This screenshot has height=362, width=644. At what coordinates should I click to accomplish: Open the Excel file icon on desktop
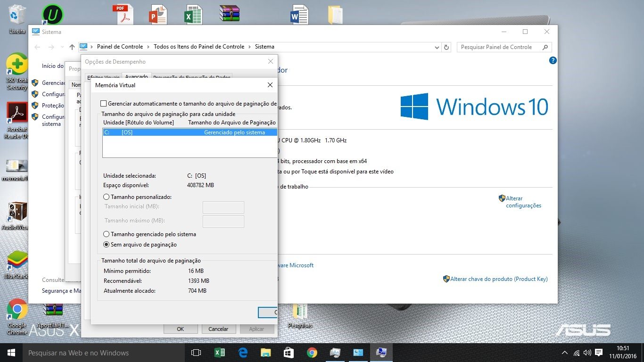193,15
